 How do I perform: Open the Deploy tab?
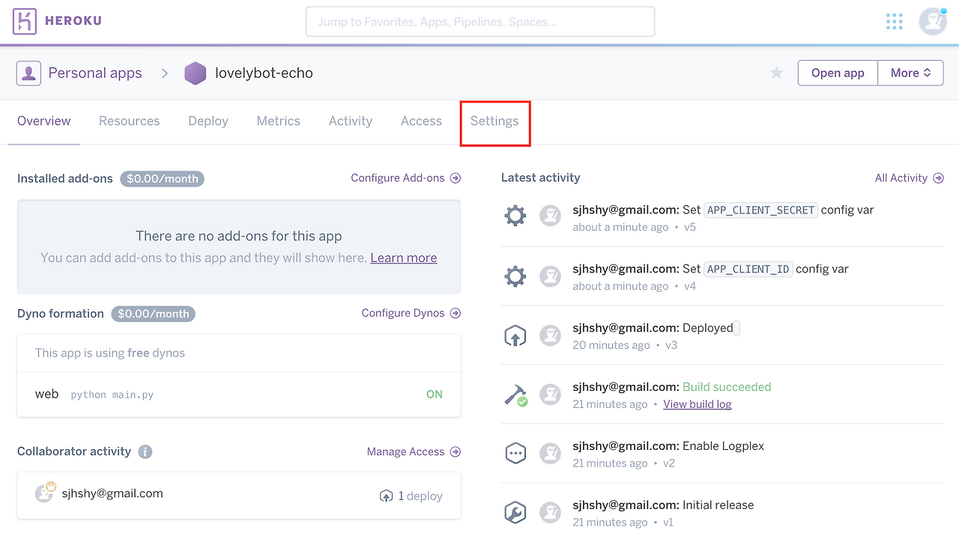[208, 121]
